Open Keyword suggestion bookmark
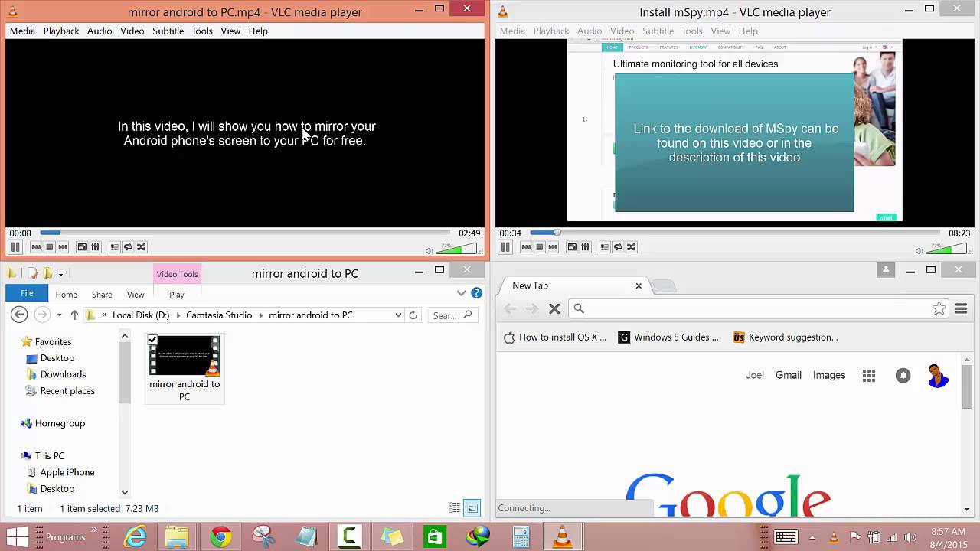The height and width of the screenshot is (551, 980). click(x=786, y=337)
